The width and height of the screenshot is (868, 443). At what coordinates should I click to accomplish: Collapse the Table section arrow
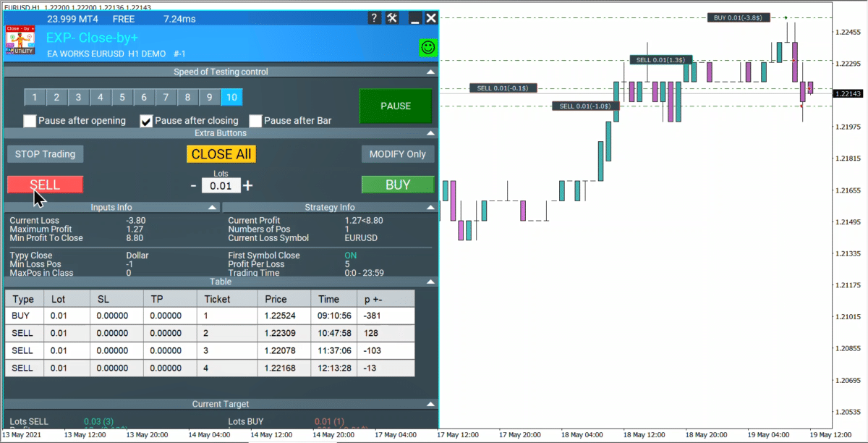(430, 282)
